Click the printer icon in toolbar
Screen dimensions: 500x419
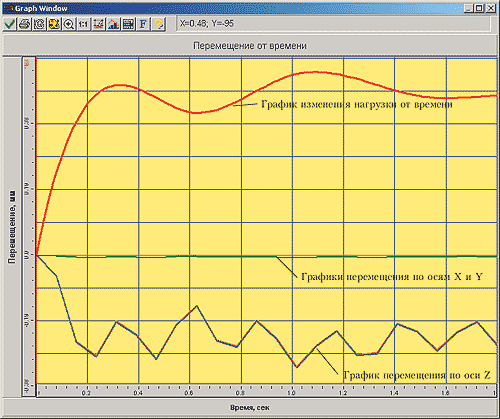(24, 24)
